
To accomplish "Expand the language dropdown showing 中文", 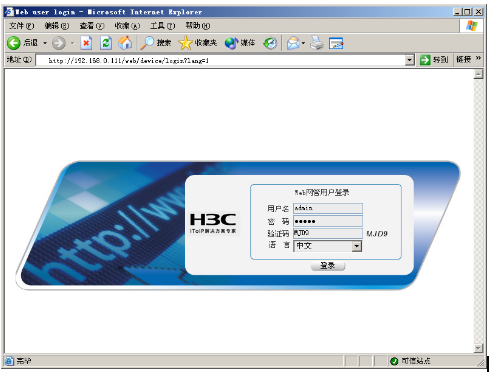I will pyautogui.click(x=357, y=246).
